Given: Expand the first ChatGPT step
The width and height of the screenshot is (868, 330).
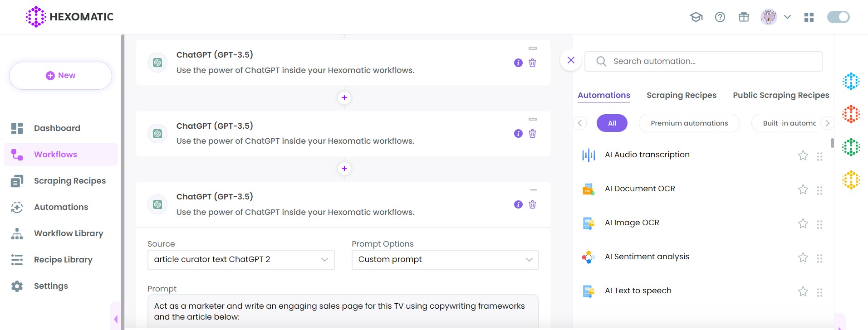Looking at the screenshot, I should [533, 48].
